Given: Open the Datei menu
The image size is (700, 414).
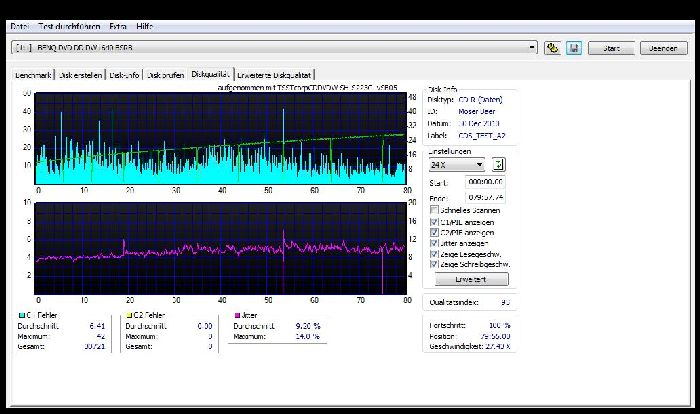Looking at the screenshot, I should (x=20, y=27).
